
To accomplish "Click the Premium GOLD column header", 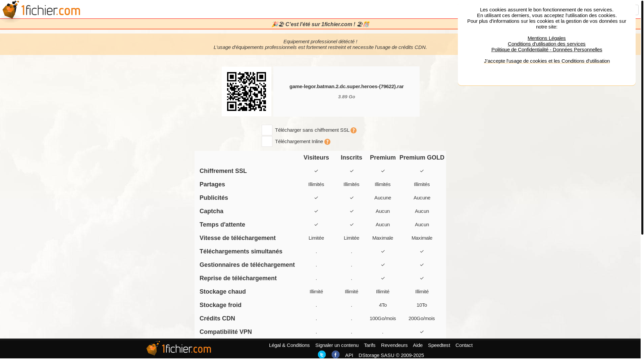I will pyautogui.click(x=422, y=158).
